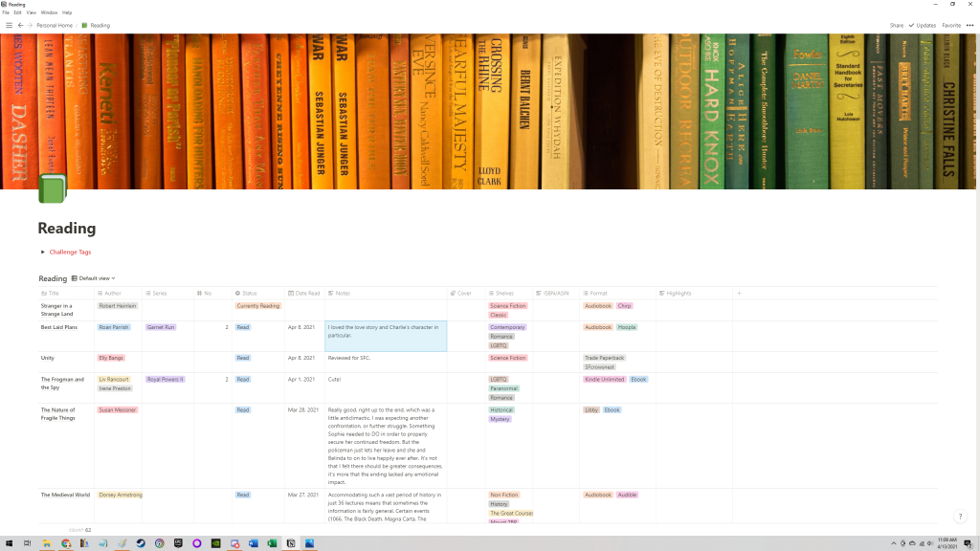Viewport: 980px width, 551px height.
Task: Open the Shelves column header menu
Action: coord(505,293)
